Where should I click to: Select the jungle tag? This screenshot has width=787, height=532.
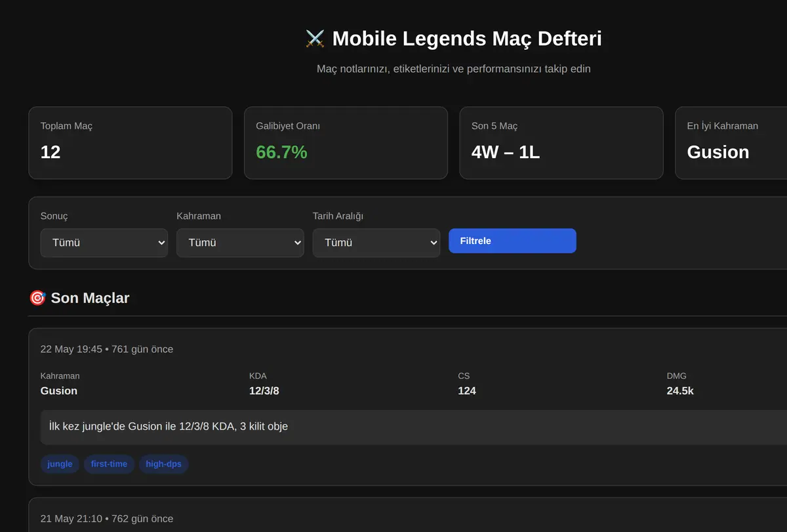(x=60, y=464)
